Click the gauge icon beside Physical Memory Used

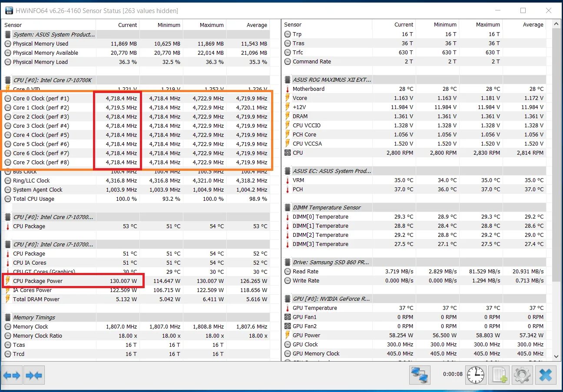coord(7,44)
